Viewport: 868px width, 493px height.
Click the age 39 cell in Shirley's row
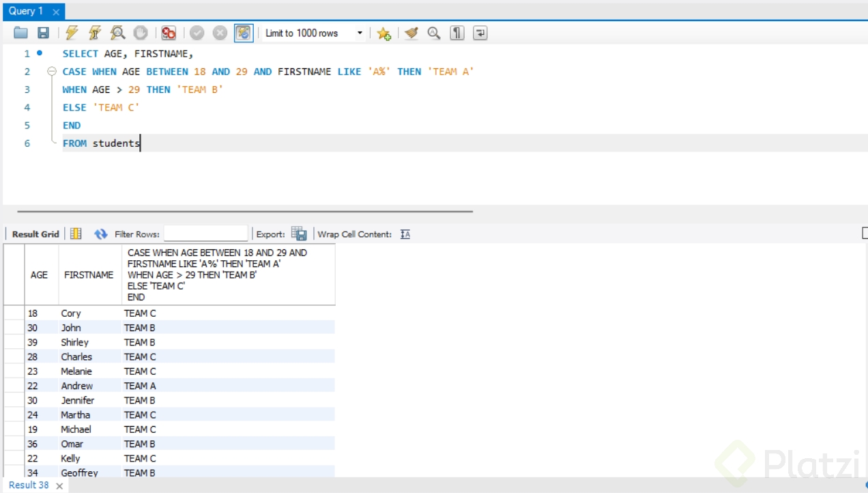42,342
